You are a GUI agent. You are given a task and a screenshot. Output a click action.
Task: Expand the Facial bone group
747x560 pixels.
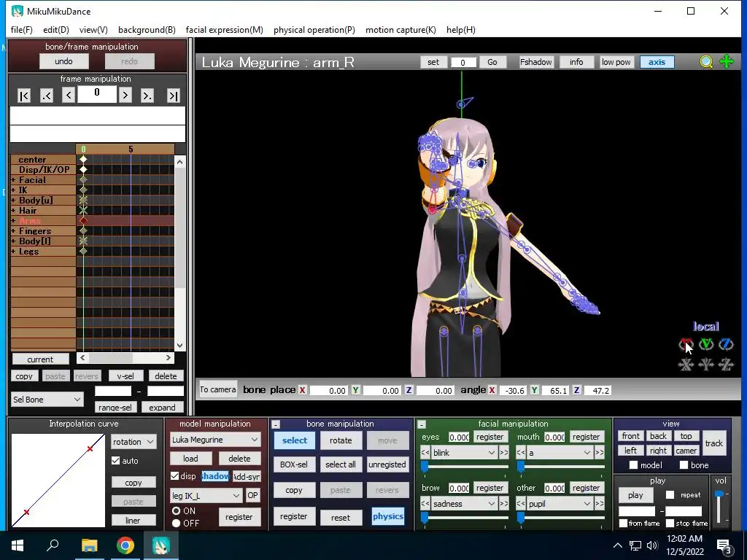13,180
